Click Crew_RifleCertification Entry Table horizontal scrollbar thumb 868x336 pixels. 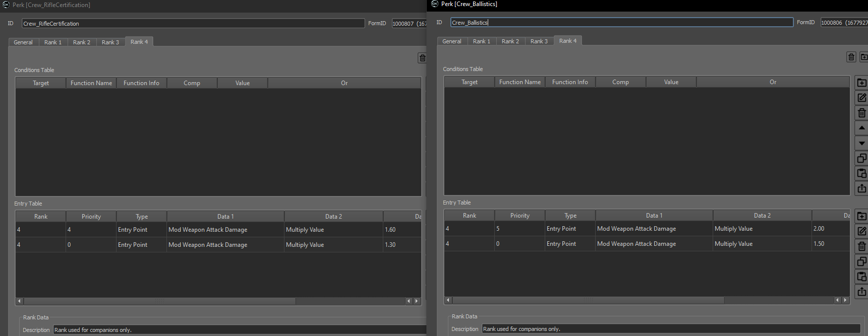click(159, 301)
